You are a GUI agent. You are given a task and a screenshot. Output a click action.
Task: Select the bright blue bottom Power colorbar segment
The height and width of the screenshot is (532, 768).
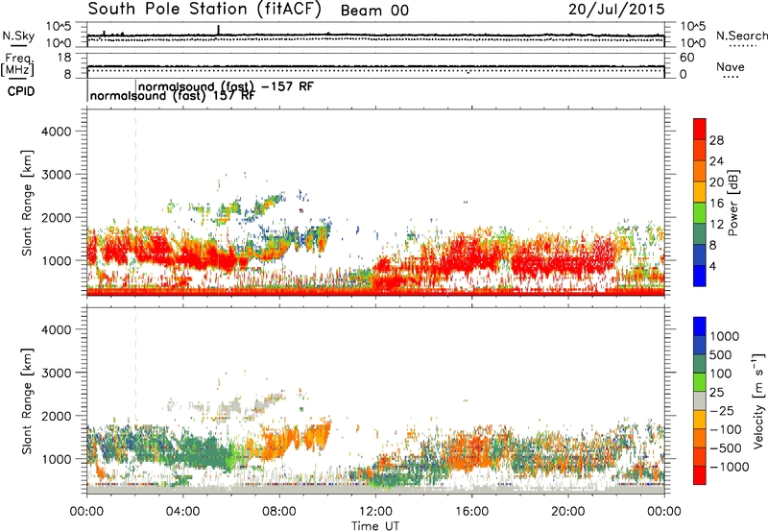tap(700, 276)
